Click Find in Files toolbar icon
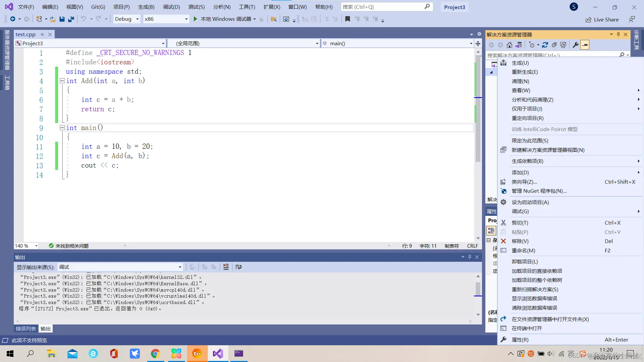Image resolution: width=644 pixels, height=362 pixels. click(273, 19)
